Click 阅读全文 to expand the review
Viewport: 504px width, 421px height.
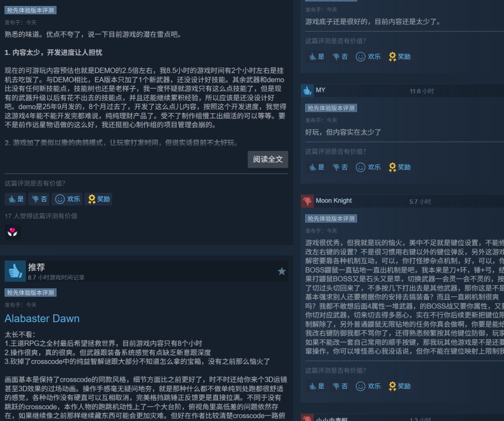pyautogui.click(x=268, y=159)
